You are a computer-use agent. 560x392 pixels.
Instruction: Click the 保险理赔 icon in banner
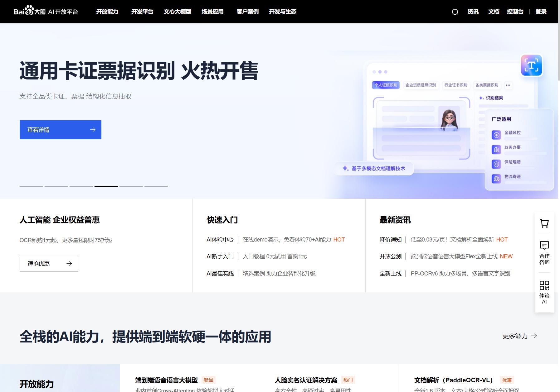tap(496, 164)
